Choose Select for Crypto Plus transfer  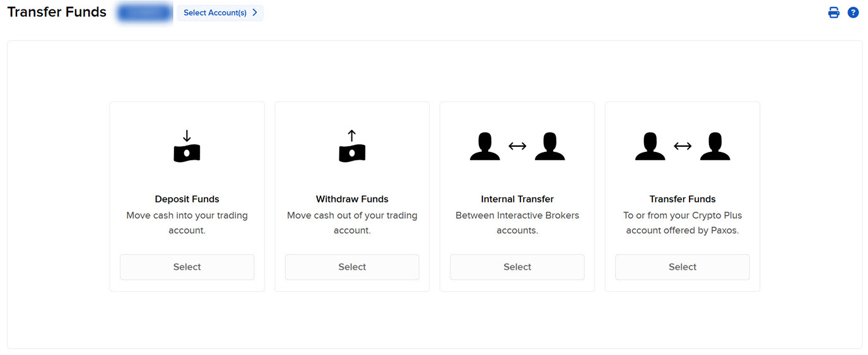[683, 267]
